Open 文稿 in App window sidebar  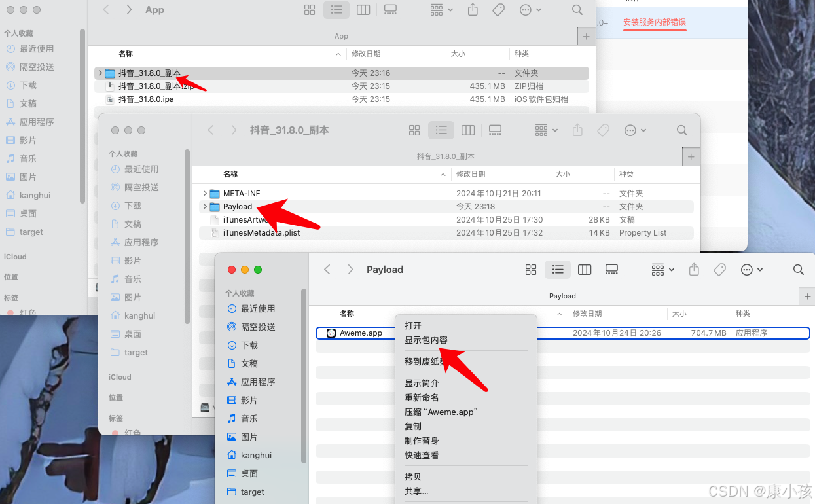click(22, 103)
